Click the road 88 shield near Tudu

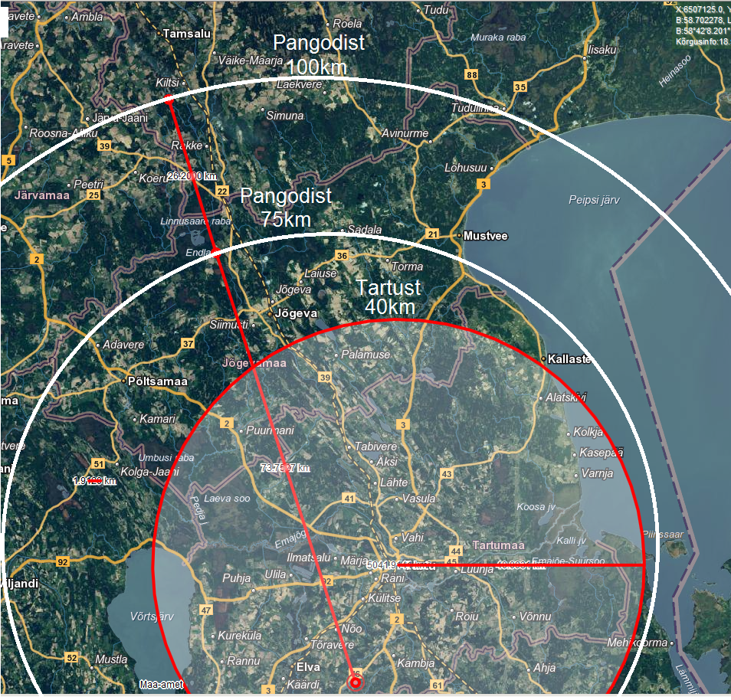point(471,74)
